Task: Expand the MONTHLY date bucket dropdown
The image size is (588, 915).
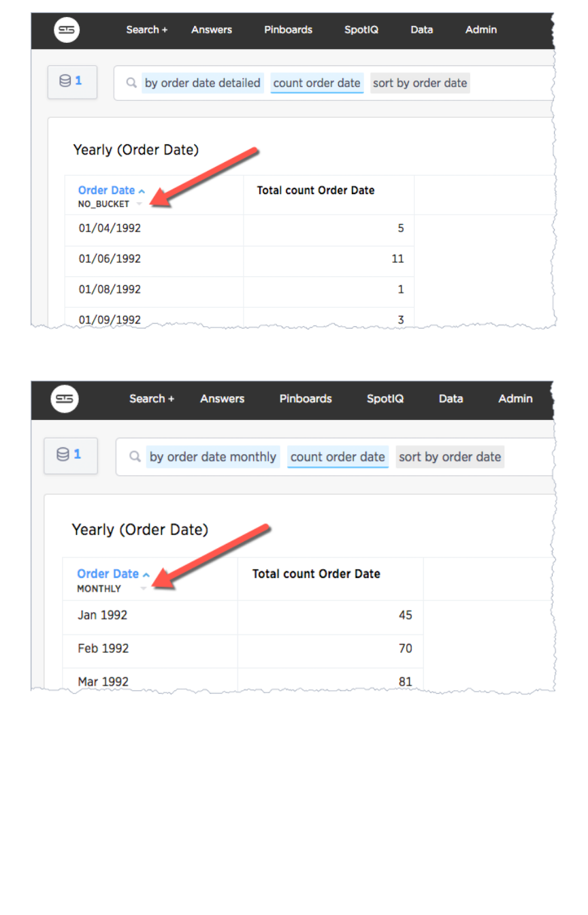Action: [143, 589]
